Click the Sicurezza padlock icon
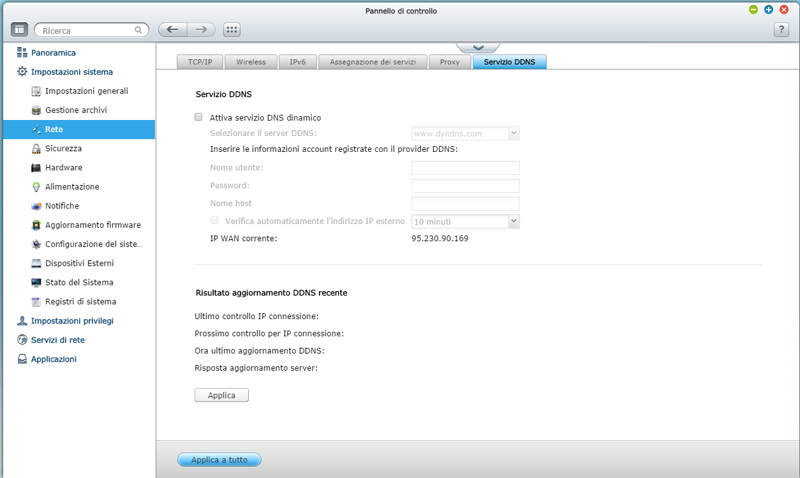 [x=36, y=148]
